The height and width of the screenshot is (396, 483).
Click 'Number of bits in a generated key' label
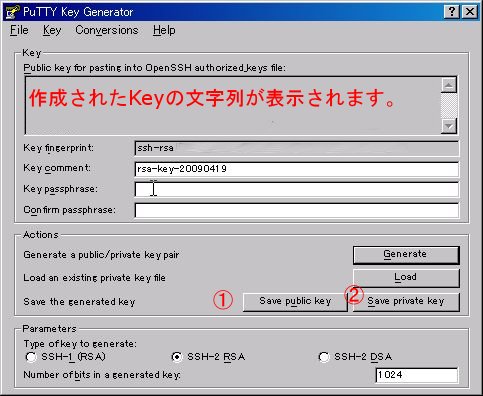[102, 375]
